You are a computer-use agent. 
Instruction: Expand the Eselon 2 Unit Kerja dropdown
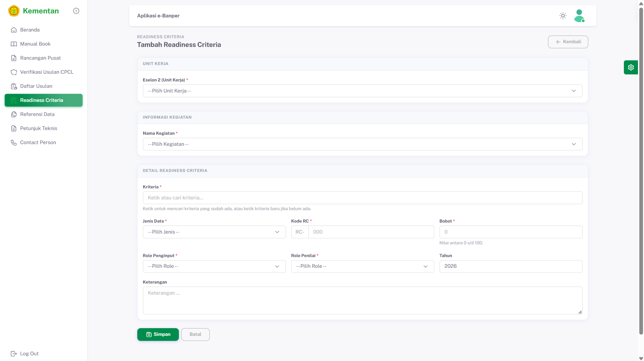(362, 91)
